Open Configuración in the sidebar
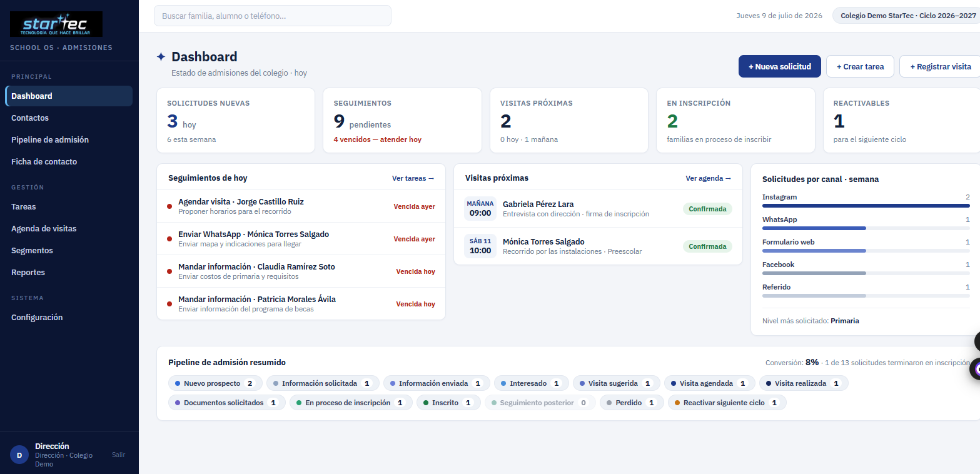This screenshot has height=474, width=980. 69,318
